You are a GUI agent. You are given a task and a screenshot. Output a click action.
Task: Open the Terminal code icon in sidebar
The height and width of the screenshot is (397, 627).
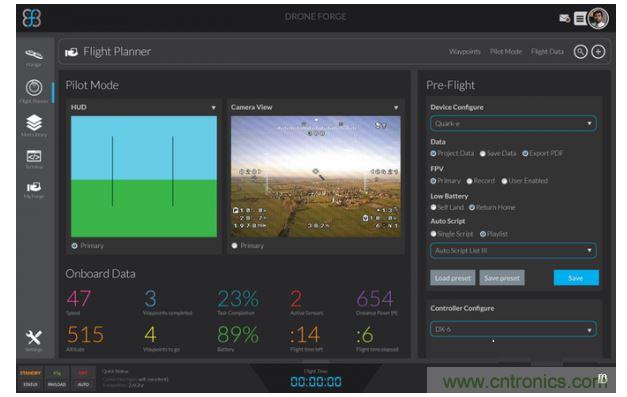click(x=34, y=156)
